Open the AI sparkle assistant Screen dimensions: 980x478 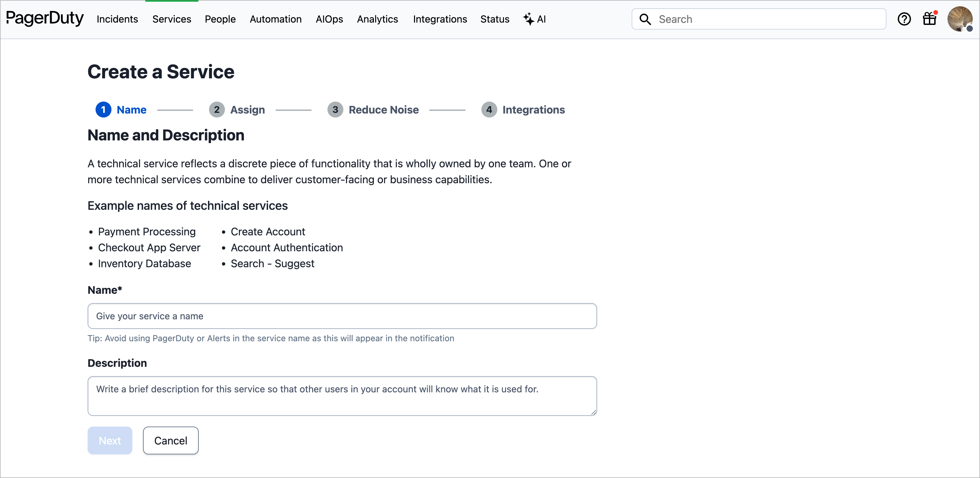tap(534, 19)
